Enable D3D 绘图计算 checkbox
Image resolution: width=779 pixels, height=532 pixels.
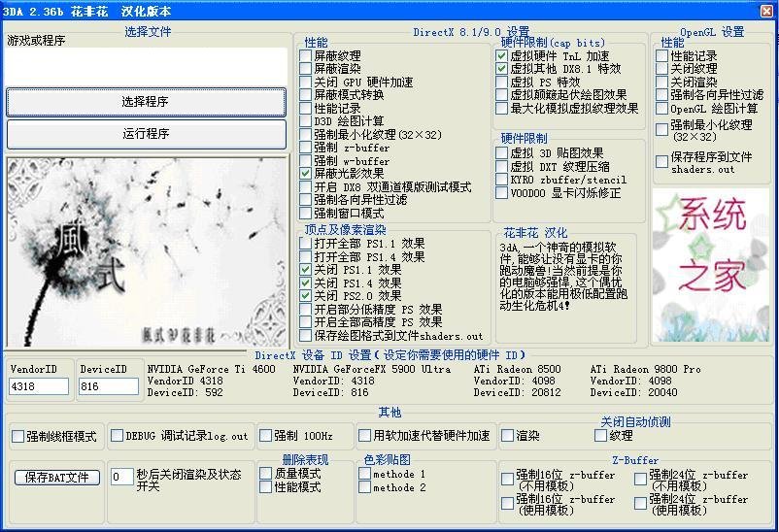point(306,120)
